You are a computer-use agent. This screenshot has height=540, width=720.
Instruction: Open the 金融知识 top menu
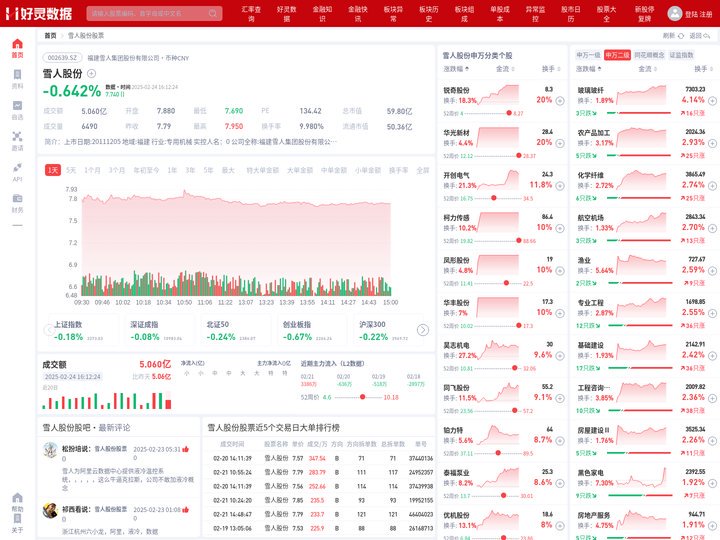pyautogui.click(x=322, y=14)
